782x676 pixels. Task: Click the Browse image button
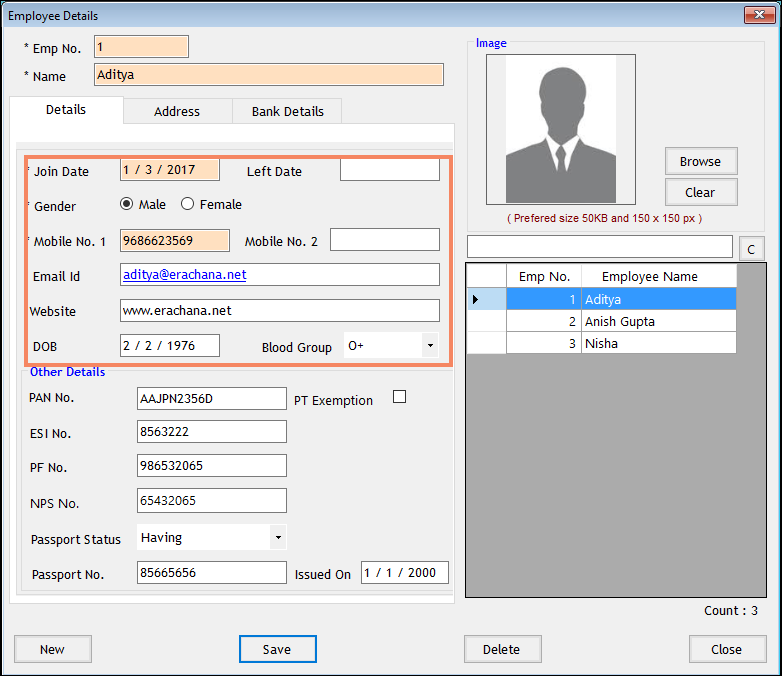(x=701, y=161)
